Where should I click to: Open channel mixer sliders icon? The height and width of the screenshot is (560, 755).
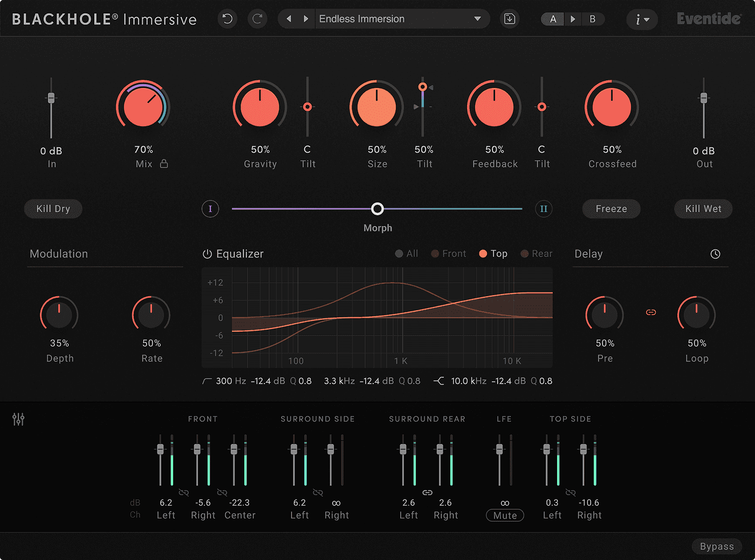coord(18,419)
